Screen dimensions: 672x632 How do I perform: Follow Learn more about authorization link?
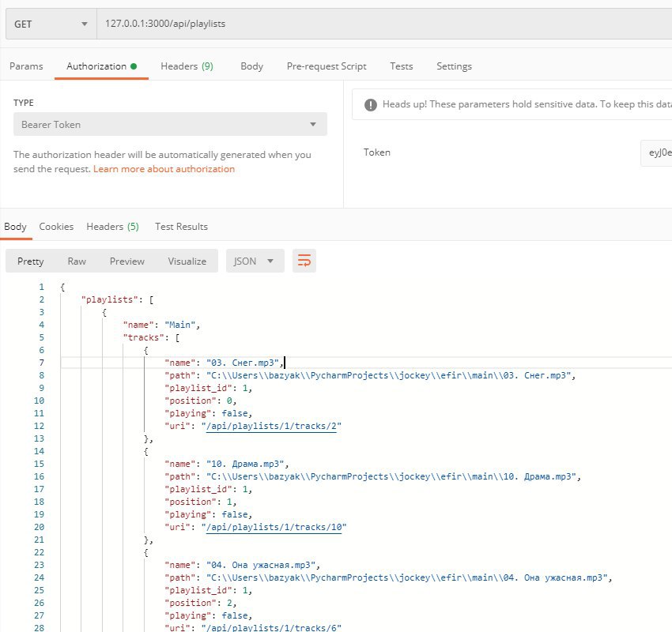(x=164, y=169)
